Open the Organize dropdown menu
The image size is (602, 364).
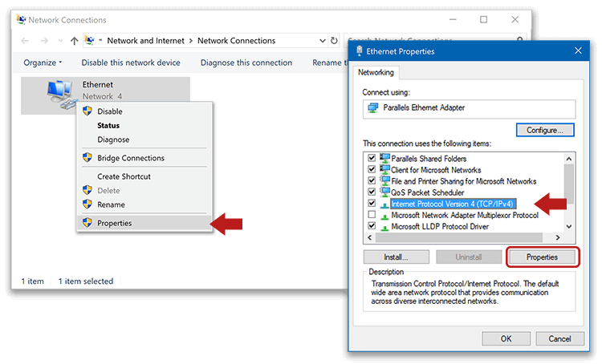point(43,63)
